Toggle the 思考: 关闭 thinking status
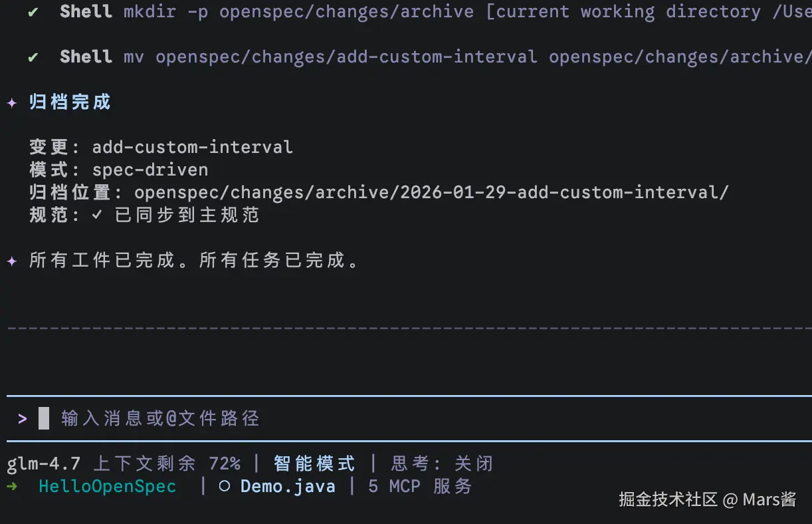This screenshot has height=524, width=812. pos(442,463)
